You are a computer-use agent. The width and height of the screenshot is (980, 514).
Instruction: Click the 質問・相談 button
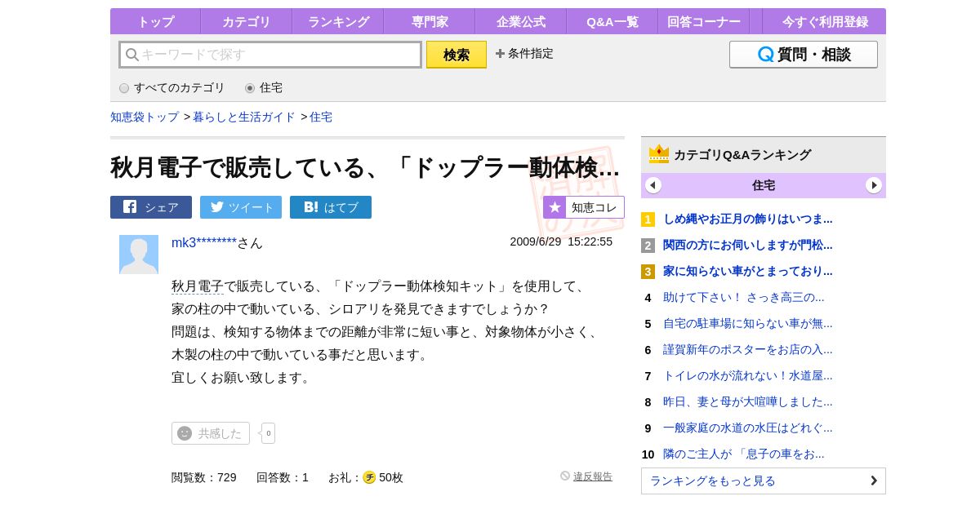pos(804,55)
